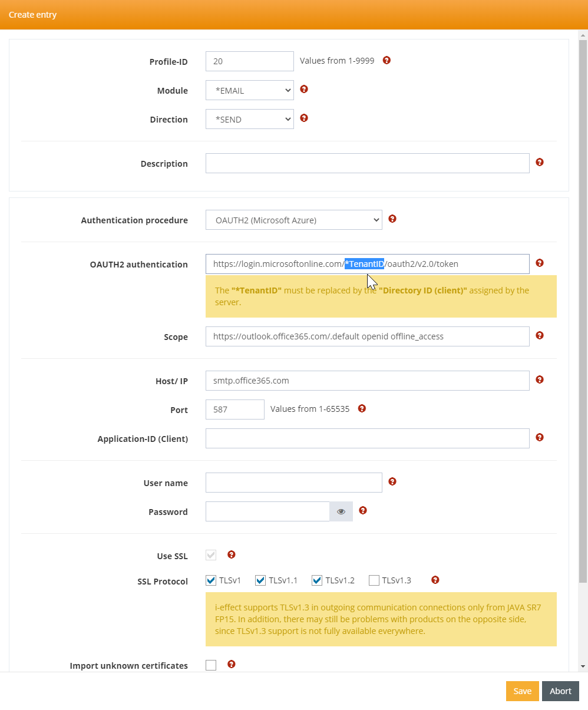Check Import unknown certificates box
Viewport: 588px width, 710px height.
click(211, 665)
